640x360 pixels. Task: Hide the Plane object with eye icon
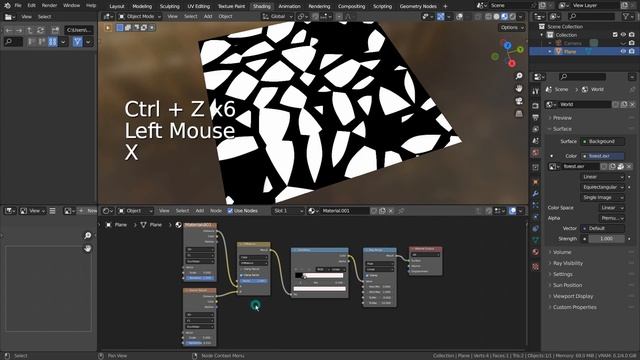click(623, 51)
